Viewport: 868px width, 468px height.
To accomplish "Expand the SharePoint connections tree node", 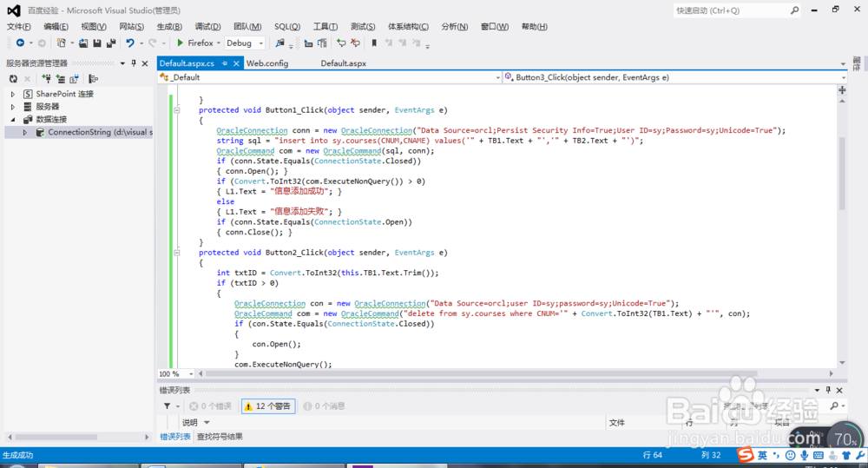I will (x=13, y=94).
